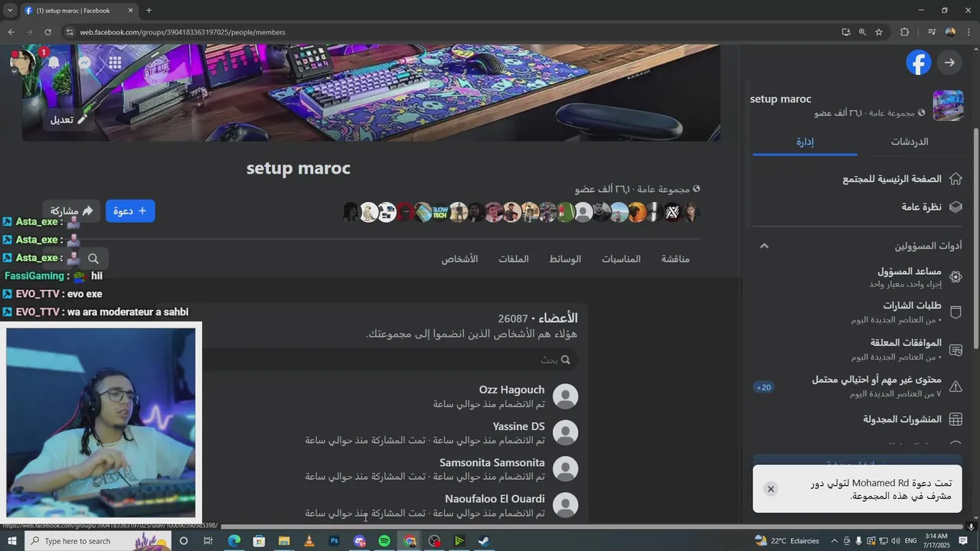The height and width of the screenshot is (551, 980).
Task: Click the overview layers icon in sidebar
Action: (x=955, y=207)
